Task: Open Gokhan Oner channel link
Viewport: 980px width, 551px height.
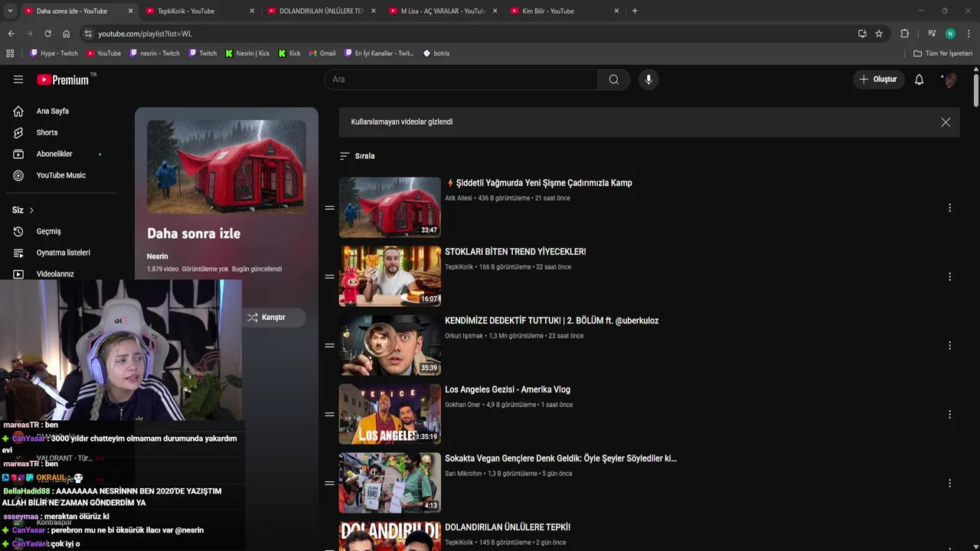Action: (462, 405)
